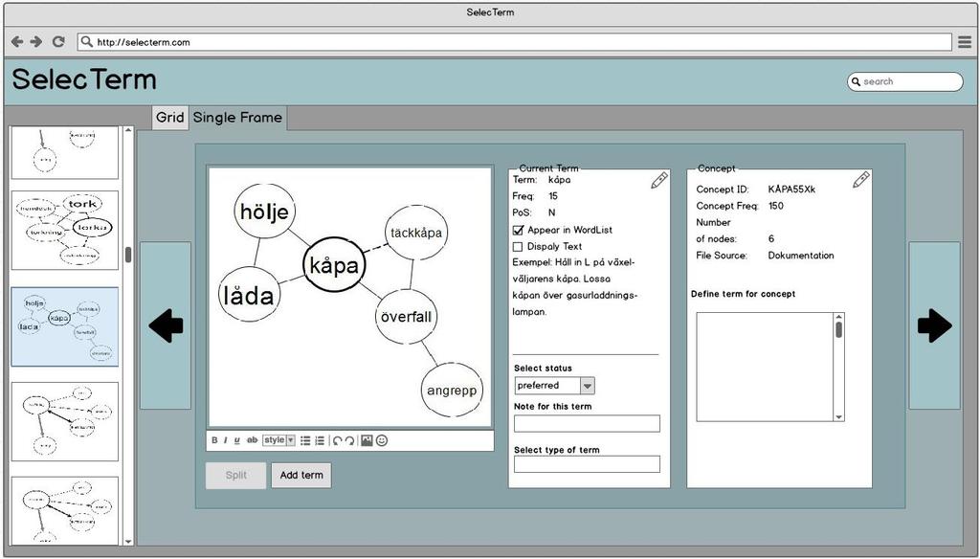
Task: Edit the Concept panel with the pencil icon
Action: click(860, 180)
